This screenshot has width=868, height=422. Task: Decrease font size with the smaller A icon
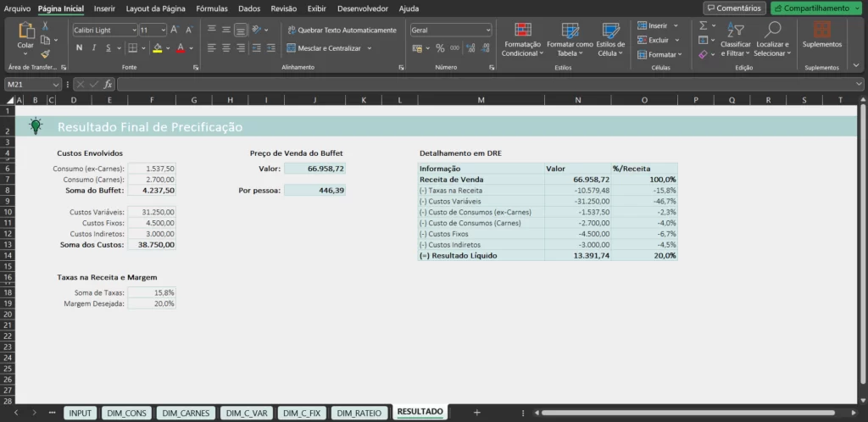pyautogui.click(x=189, y=30)
